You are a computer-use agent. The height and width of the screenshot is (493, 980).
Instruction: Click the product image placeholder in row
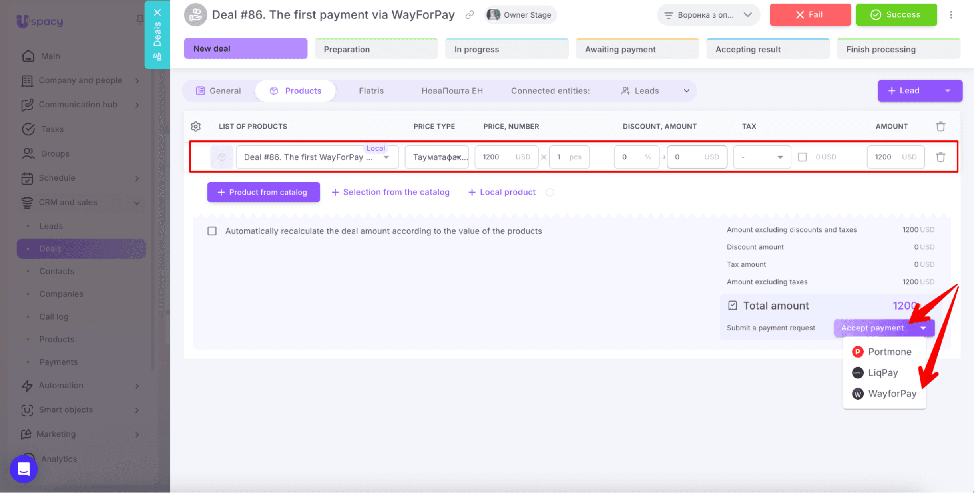(222, 157)
